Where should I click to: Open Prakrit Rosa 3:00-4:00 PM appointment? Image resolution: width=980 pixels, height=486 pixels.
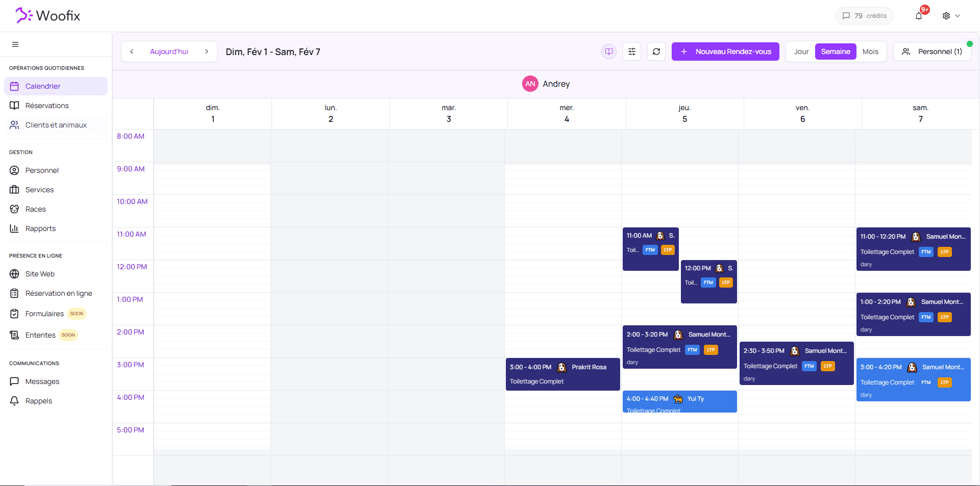point(562,374)
